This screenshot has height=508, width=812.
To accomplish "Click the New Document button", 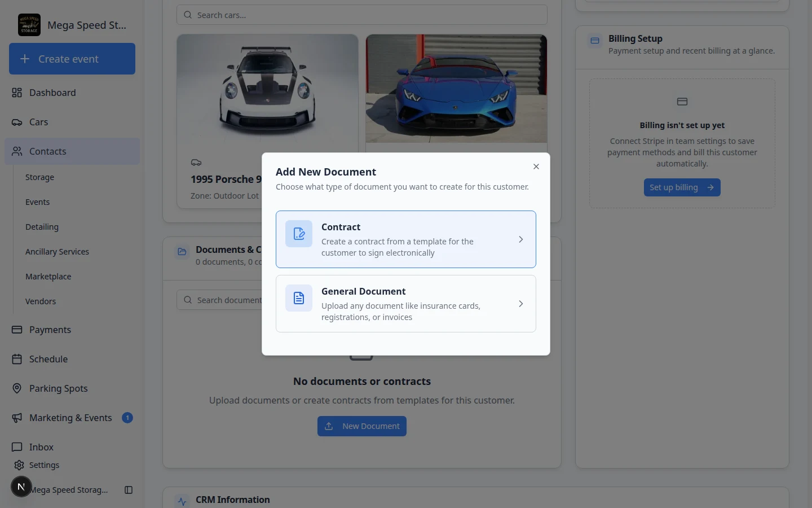I will coord(362,426).
